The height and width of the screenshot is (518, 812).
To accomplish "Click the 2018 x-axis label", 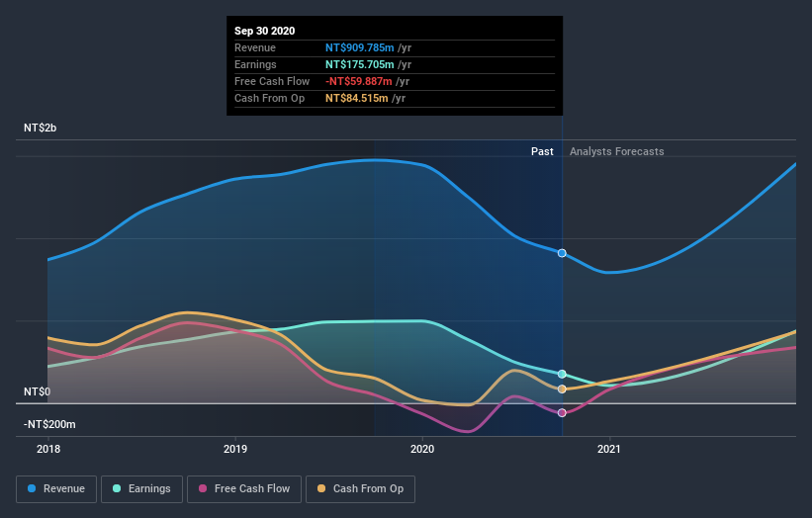I will pyautogui.click(x=48, y=449).
